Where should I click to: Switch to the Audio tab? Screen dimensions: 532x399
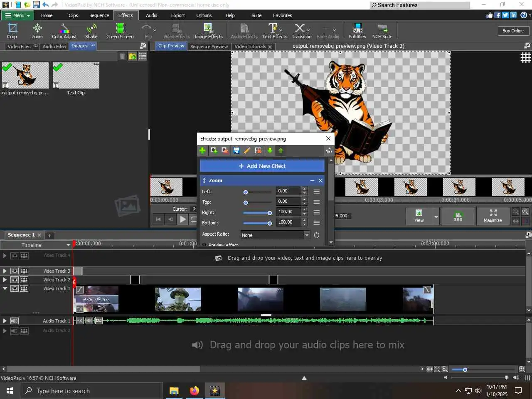point(152,15)
